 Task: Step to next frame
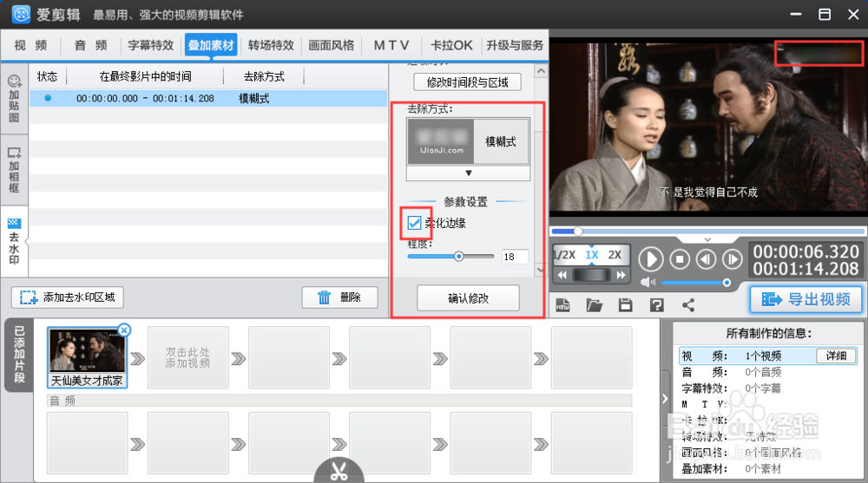[x=732, y=259]
